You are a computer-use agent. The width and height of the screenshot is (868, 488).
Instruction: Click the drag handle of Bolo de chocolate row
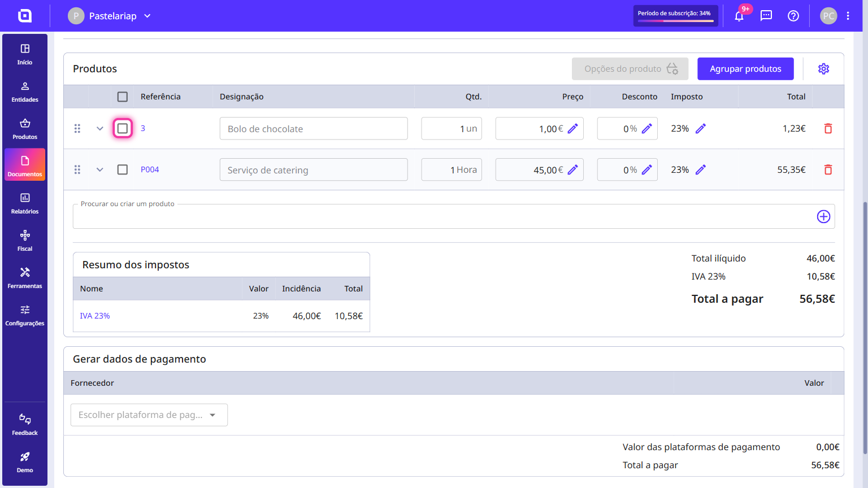coord(77,129)
